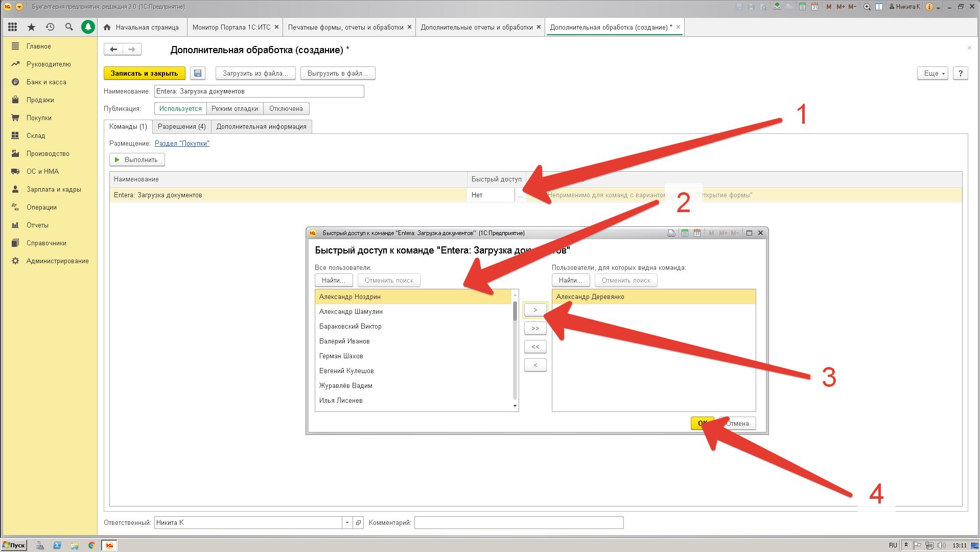Open the info about-program icon
This screenshot has height=552, width=980.
coord(929,7)
